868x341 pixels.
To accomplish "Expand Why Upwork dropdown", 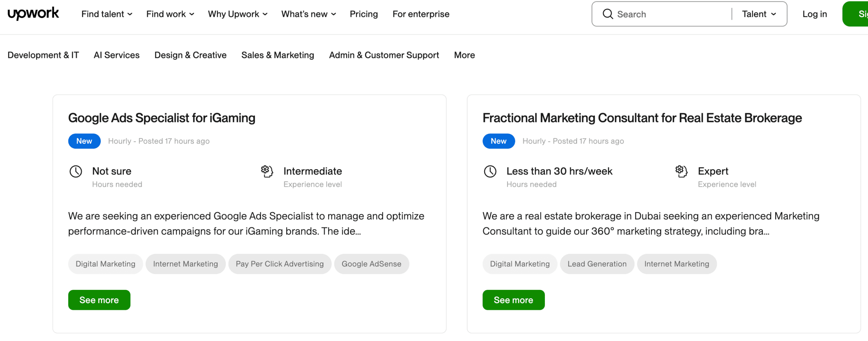I will [237, 14].
